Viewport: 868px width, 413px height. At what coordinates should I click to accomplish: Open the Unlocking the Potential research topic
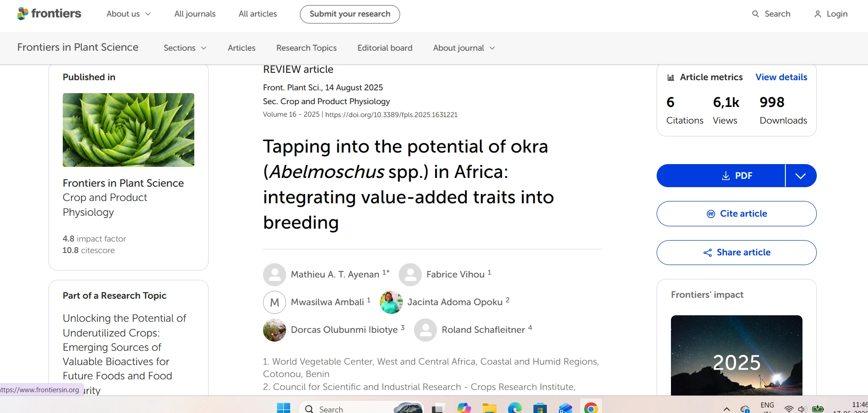(125, 354)
